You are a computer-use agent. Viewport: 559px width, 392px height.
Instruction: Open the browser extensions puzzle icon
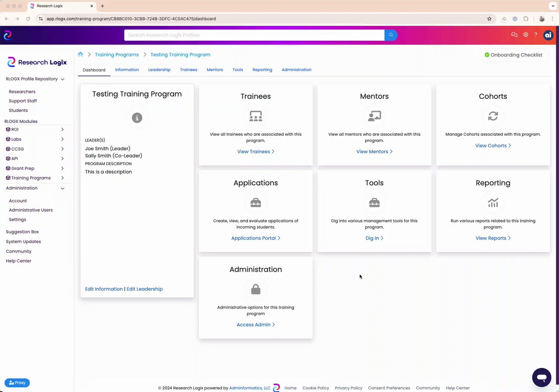click(526, 19)
